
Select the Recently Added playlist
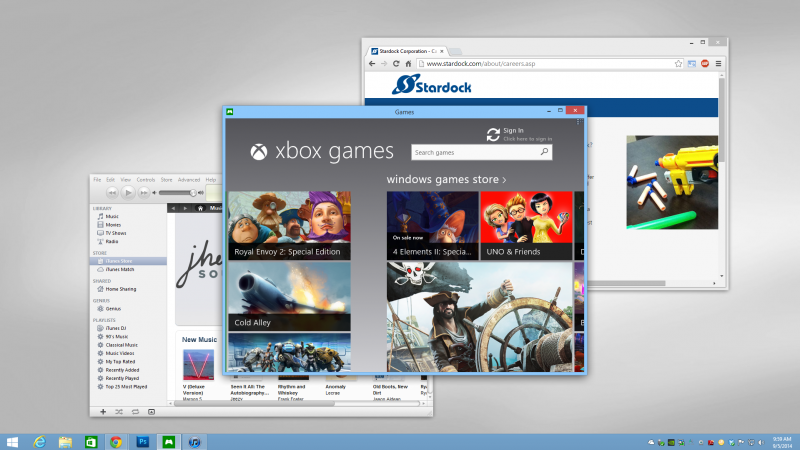point(122,370)
